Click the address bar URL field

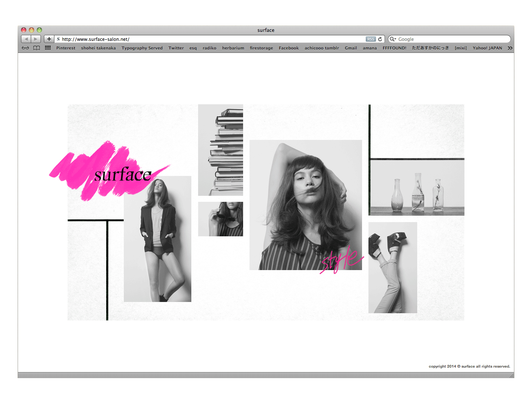(x=219, y=39)
